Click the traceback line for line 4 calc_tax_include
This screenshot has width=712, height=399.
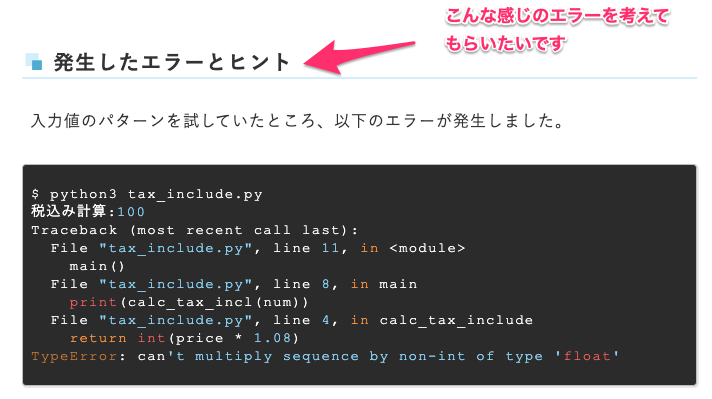[292, 320]
